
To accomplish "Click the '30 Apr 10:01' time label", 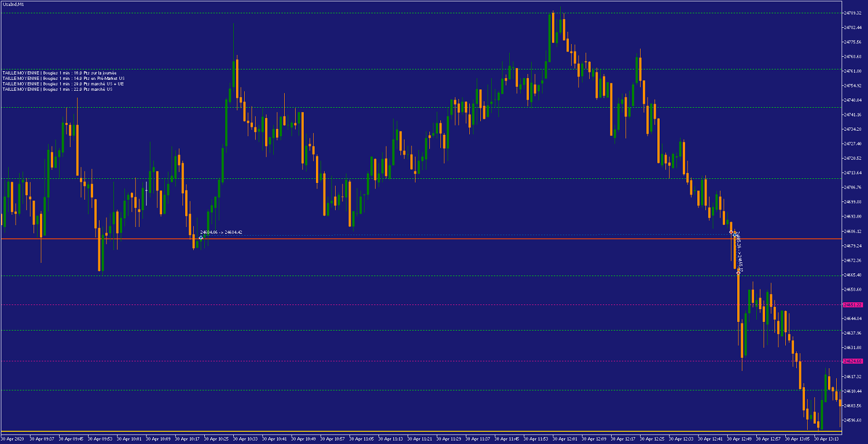I will click(129, 438).
